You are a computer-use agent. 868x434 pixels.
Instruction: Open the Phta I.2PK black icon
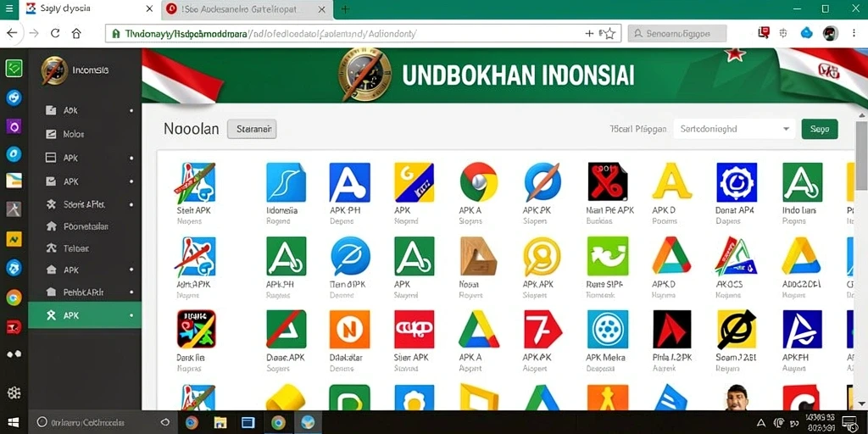coord(672,330)
